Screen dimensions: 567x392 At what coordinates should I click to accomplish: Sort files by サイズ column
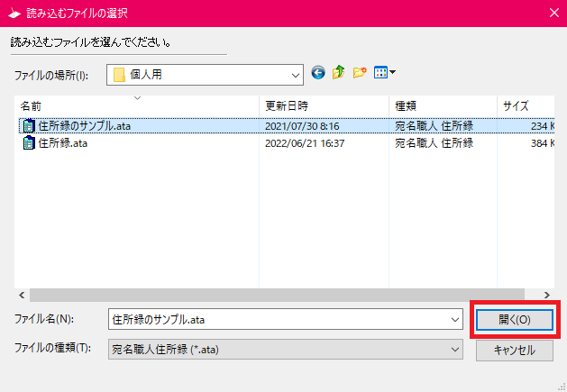[526, 106]
